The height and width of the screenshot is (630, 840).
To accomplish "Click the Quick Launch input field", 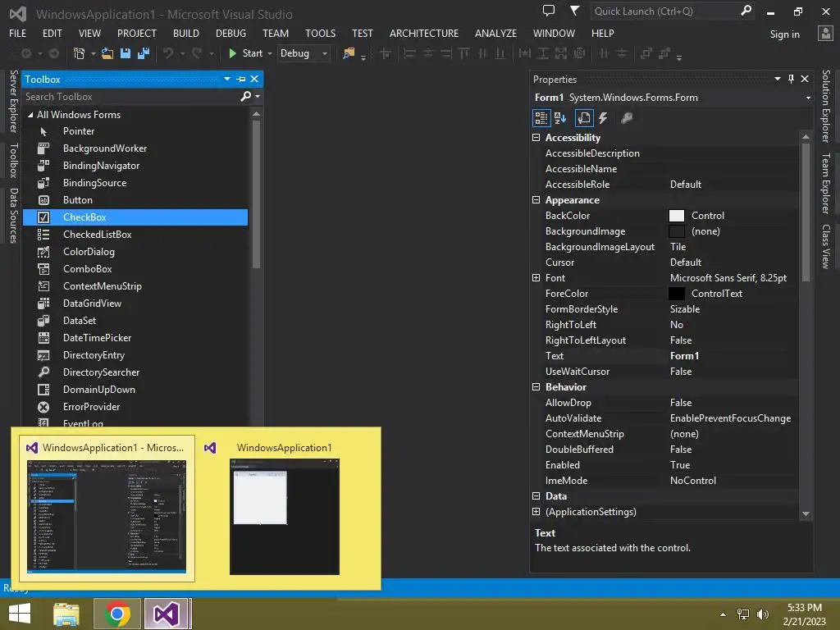I will click(x=664, y=11).
